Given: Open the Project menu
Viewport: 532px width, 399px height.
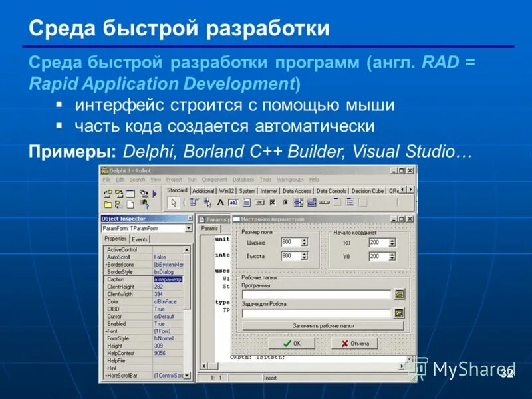Looking at the screenshot, I should pos(174,180).
